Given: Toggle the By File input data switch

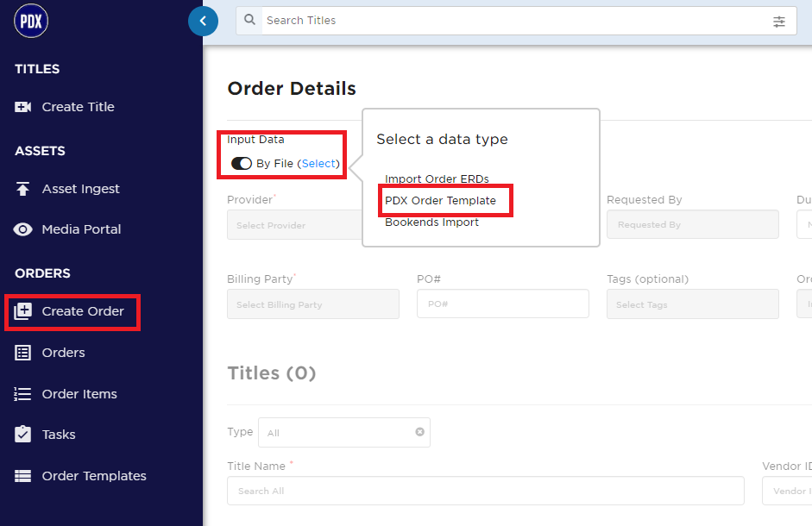Looking at the screenshot, I should pyautogui.click(x=242, y=164).
